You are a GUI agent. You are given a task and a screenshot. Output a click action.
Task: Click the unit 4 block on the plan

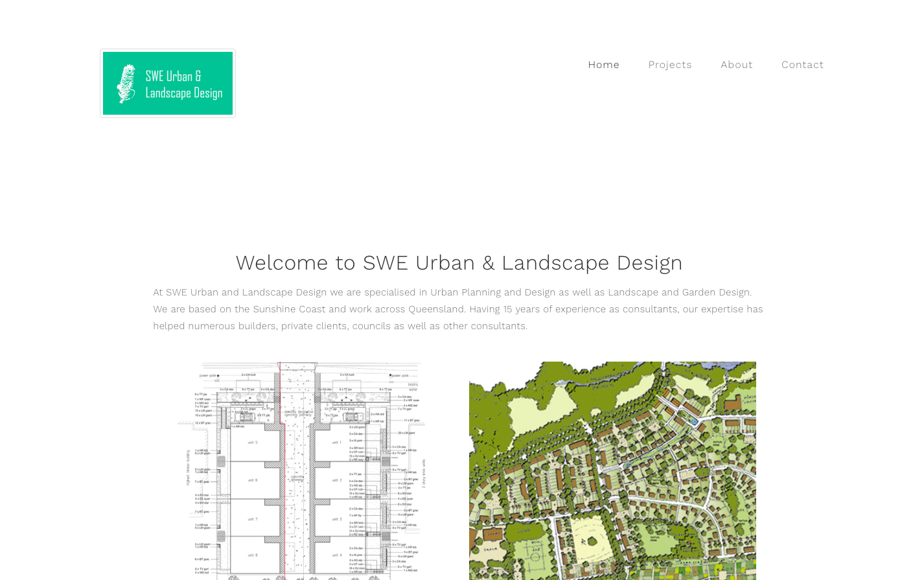(336, 555)
